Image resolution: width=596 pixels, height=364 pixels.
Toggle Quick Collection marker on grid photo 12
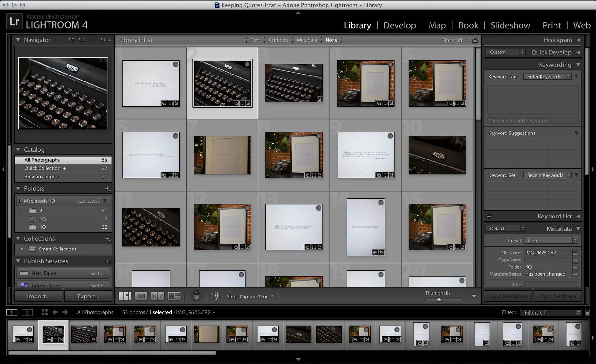click(x=247, y=208)
